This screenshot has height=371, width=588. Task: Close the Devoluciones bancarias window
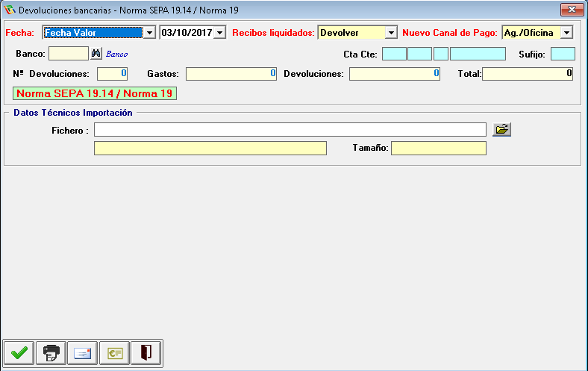click(572, 10)
